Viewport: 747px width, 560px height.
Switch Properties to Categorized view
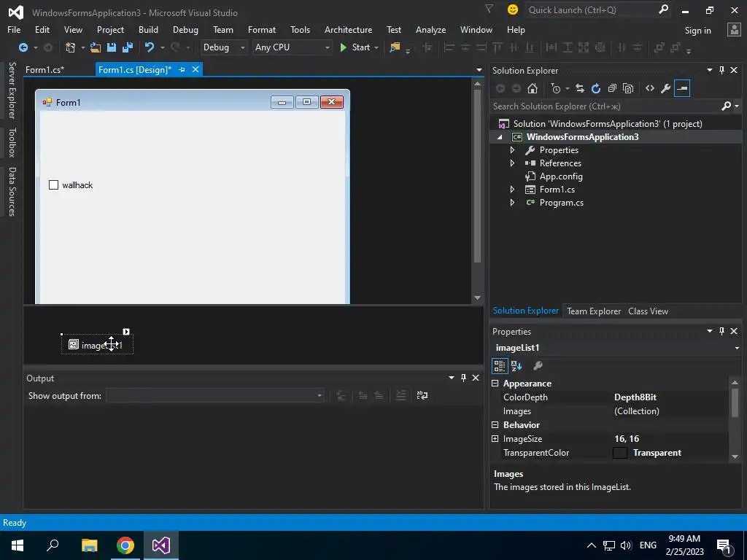click(x=499, y=366)
